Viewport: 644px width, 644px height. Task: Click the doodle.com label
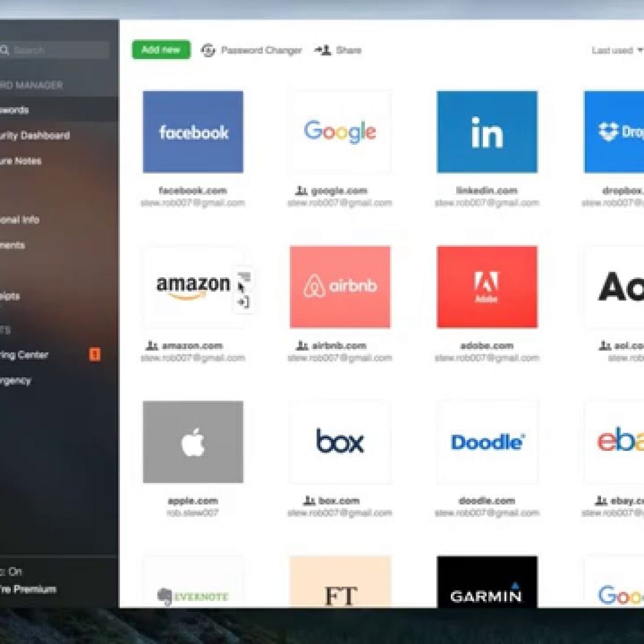click(x=487, y=501)
